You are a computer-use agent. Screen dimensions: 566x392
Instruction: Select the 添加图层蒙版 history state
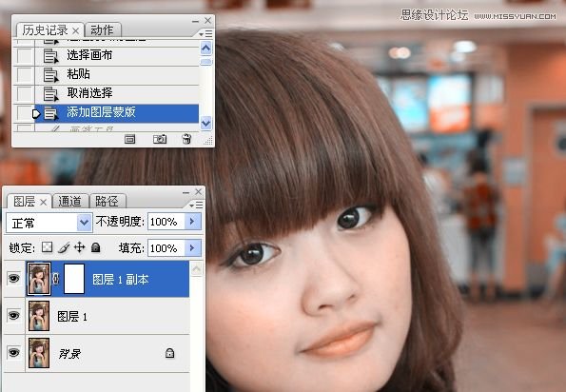point(116,113)
